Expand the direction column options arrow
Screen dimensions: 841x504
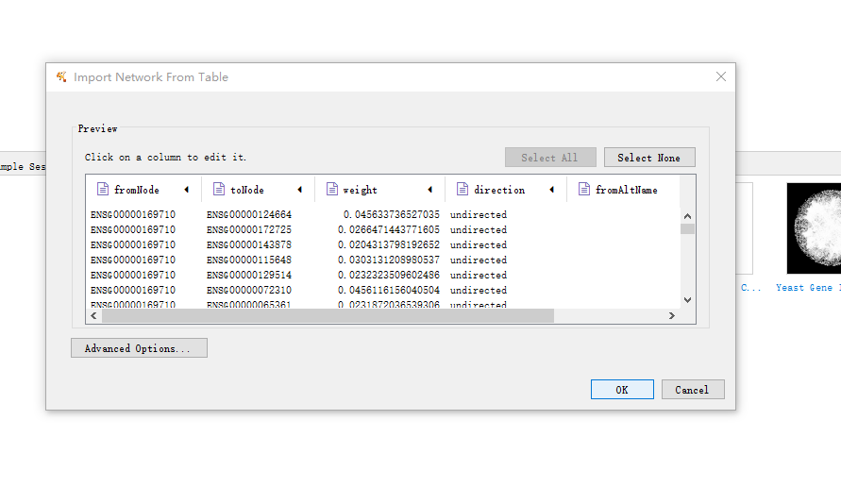click(551, 190)
